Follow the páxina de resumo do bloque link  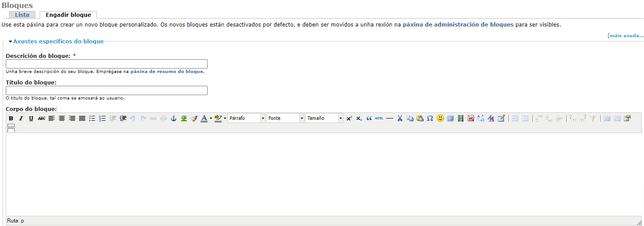point(167,71)
